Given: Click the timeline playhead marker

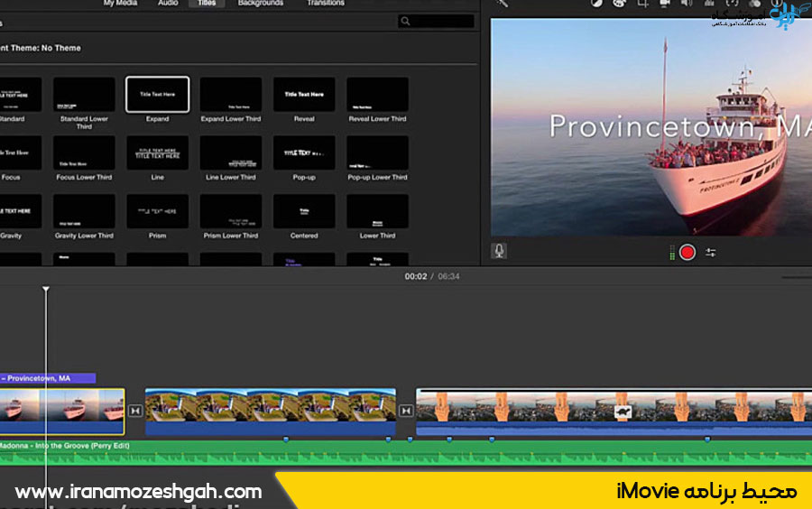Looking at the screenshot, I should (46, 289).
